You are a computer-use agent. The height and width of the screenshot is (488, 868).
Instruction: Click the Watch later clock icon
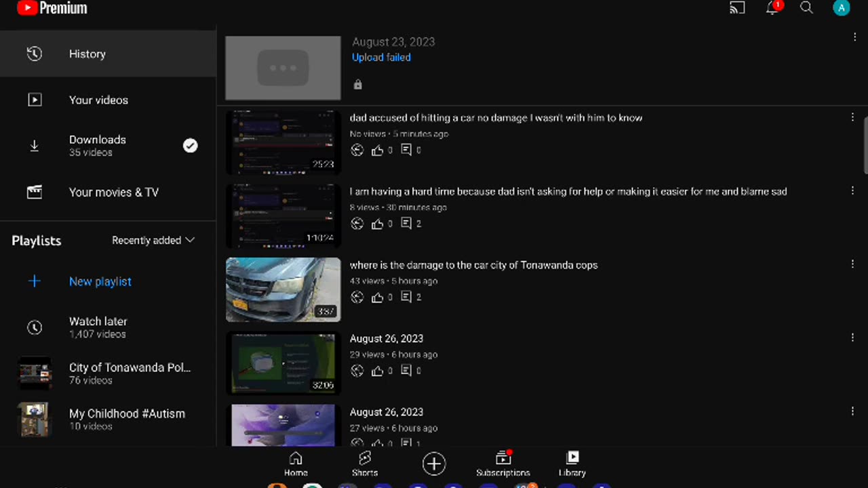35,327
